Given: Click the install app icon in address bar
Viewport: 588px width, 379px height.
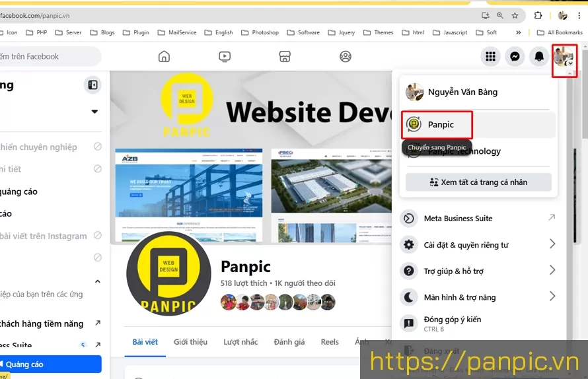Looking at the screenshot, I should point(485,15).
